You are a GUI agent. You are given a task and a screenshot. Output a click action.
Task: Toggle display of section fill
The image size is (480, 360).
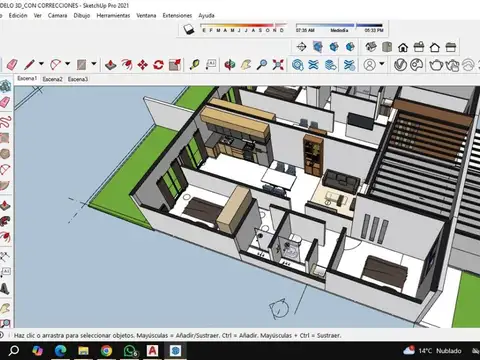coord(350,47)
